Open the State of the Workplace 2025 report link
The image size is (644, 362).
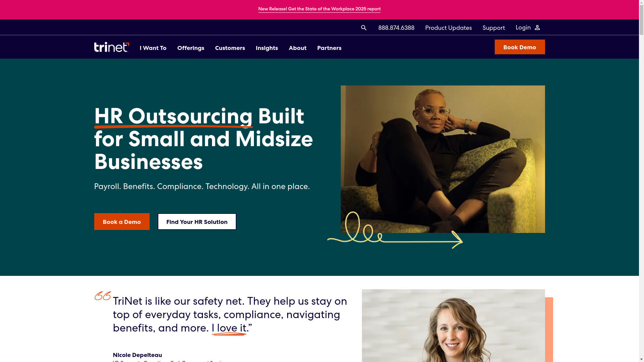319,9
